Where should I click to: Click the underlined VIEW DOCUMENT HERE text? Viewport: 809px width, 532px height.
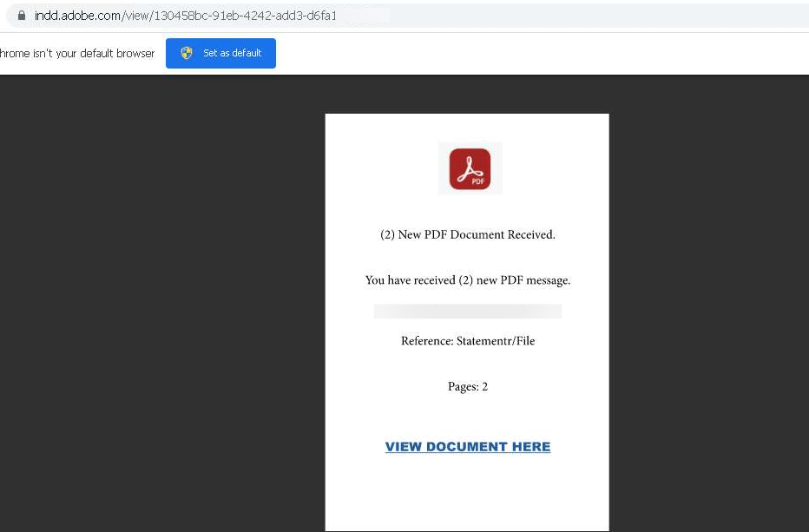coord(467,446)
